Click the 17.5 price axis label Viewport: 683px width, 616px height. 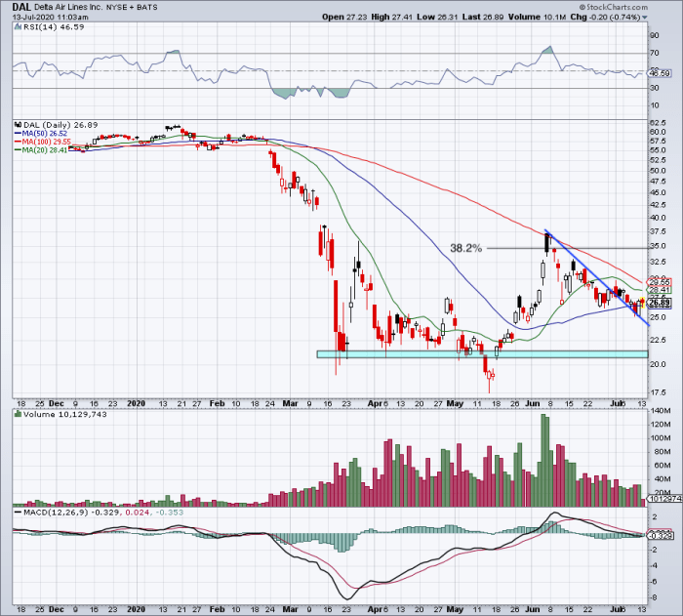tap(658, 392)
